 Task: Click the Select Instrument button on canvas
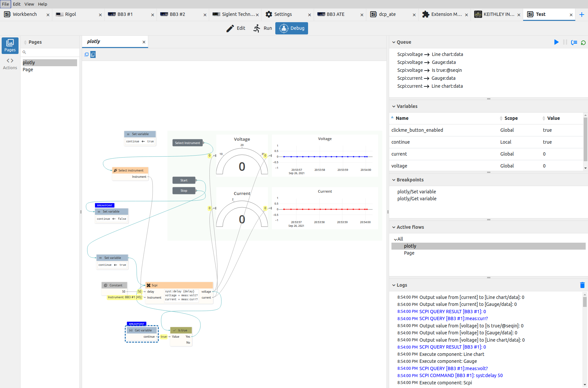[187, 143]
